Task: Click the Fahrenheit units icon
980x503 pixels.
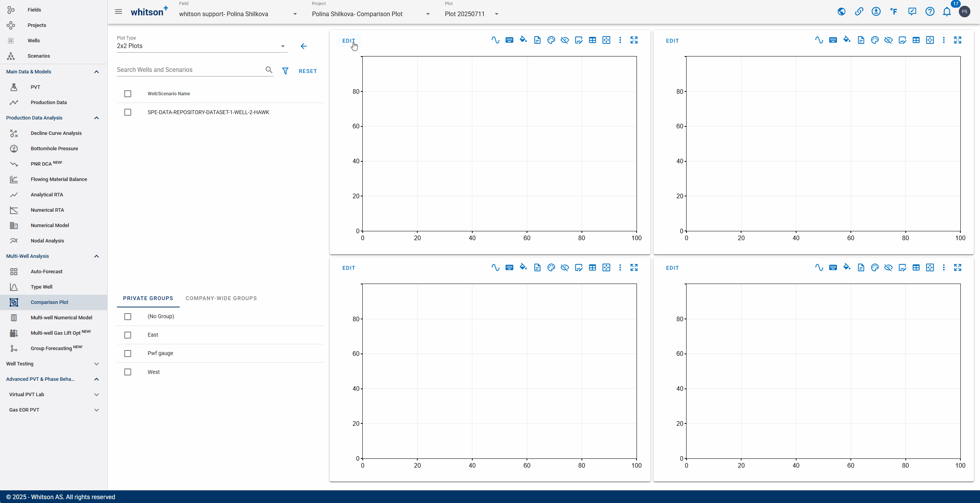Action: click(894, 12)
